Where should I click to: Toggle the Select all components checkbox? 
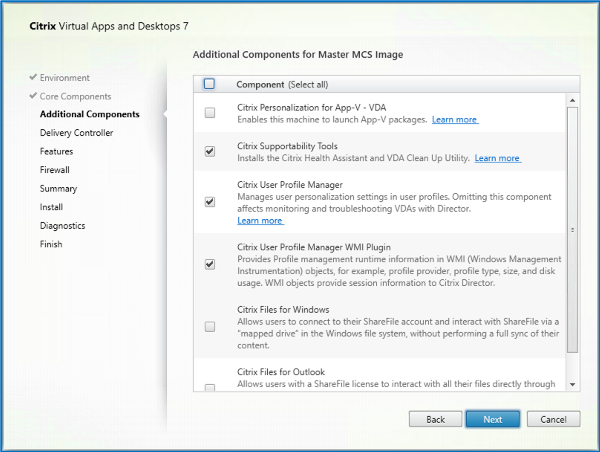click(x=209, y=85)
